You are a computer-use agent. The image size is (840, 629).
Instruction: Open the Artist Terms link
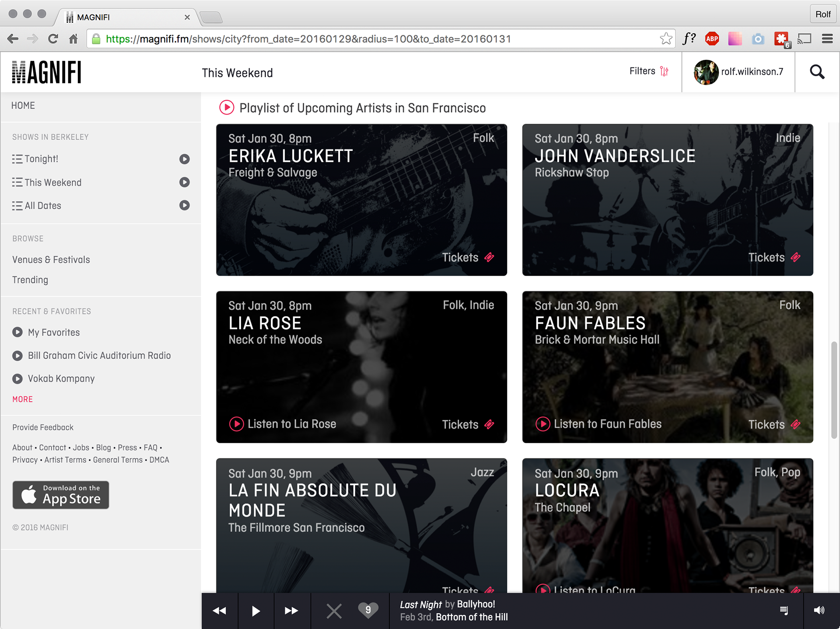[x=65, y=460]
